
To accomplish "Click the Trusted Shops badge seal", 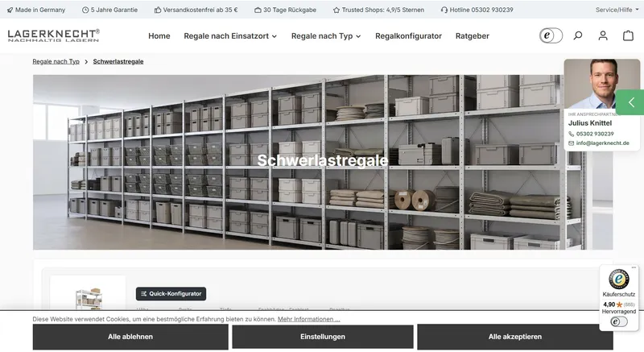I will (x=619, y=280).
